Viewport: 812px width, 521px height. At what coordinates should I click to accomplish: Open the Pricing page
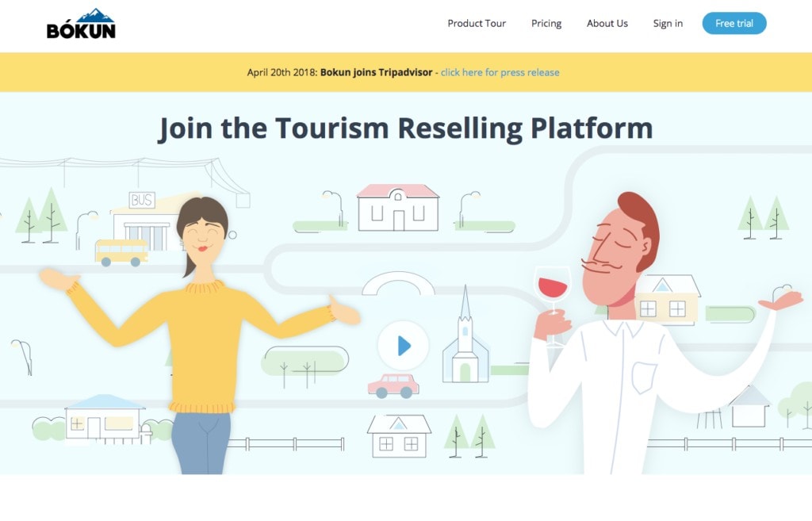546,24
